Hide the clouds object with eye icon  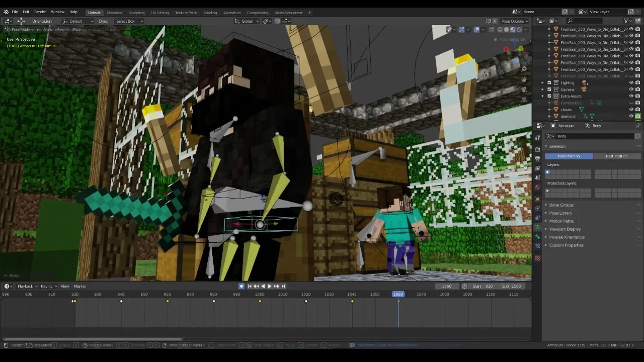tap(631, 110)
